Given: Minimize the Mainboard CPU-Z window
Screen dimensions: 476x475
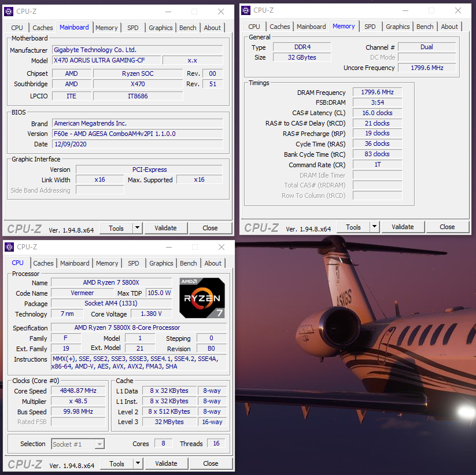Looking at the screenshot, I should pos(168,12).
